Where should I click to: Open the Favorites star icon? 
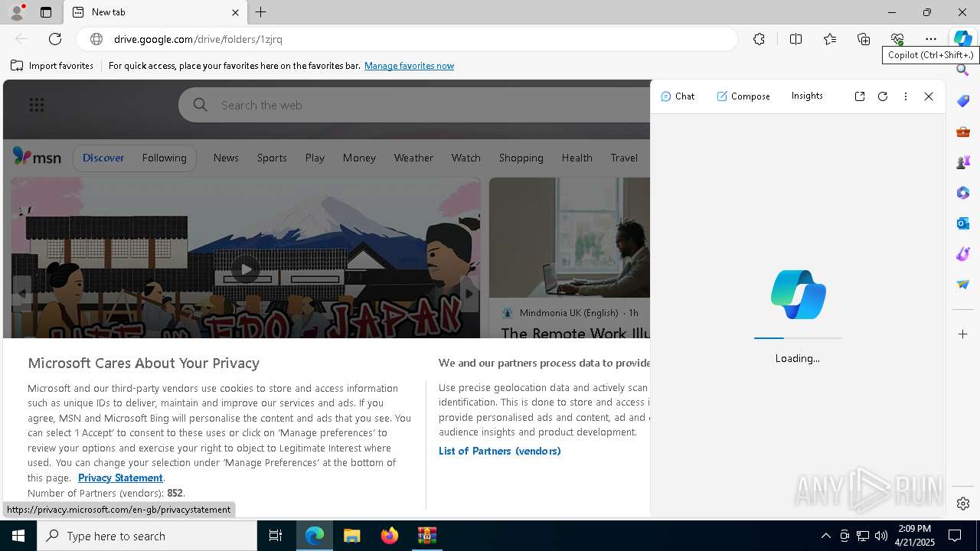coord(830,39)
